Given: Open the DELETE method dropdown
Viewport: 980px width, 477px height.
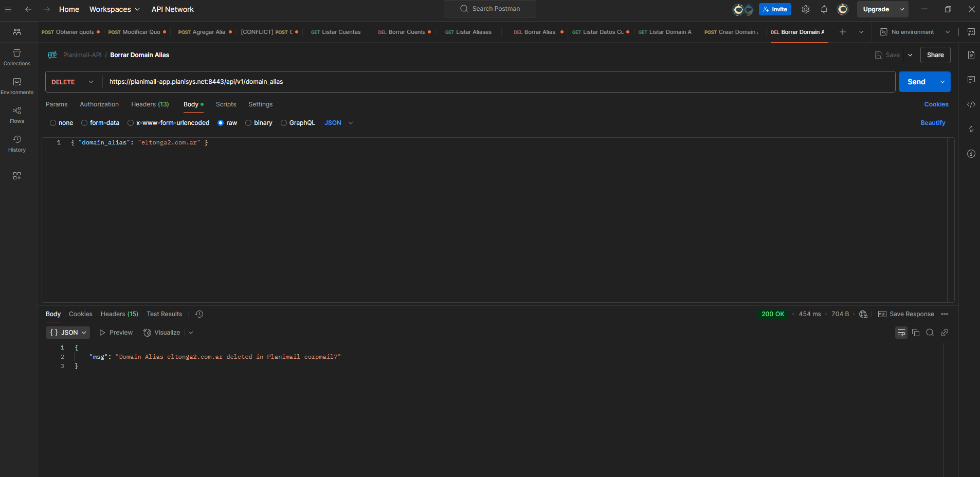Looking at the screenshot, I should click(72, 82).
